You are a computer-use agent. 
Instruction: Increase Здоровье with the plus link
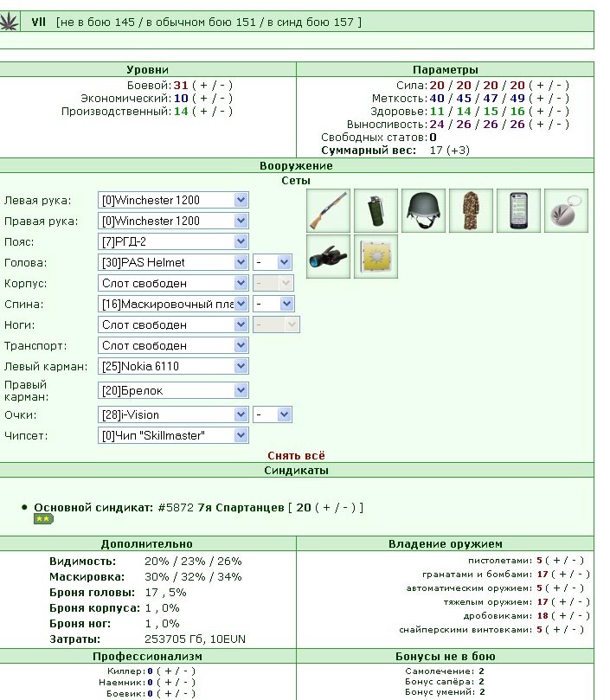click(540, 111)
